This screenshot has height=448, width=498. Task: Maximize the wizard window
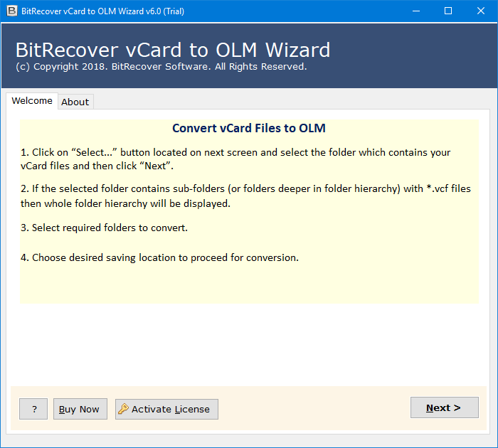(x=448, y=11)
